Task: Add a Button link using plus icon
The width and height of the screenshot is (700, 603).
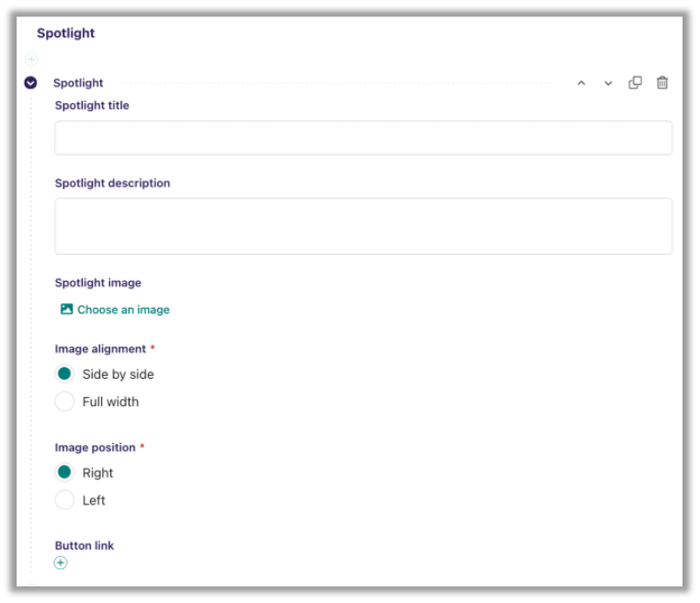Action: click(x=61, y=563)
